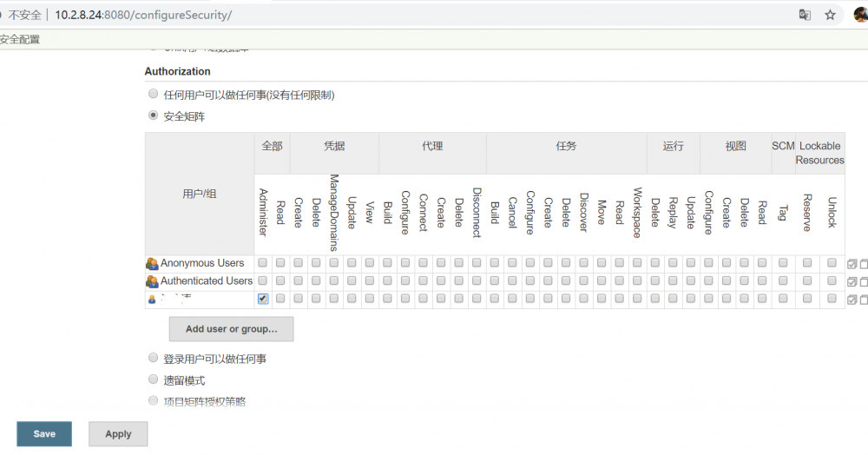Check ManageDomains for Authenticated Users
This screenshot has width=868, height=455.
pos(334,280)
